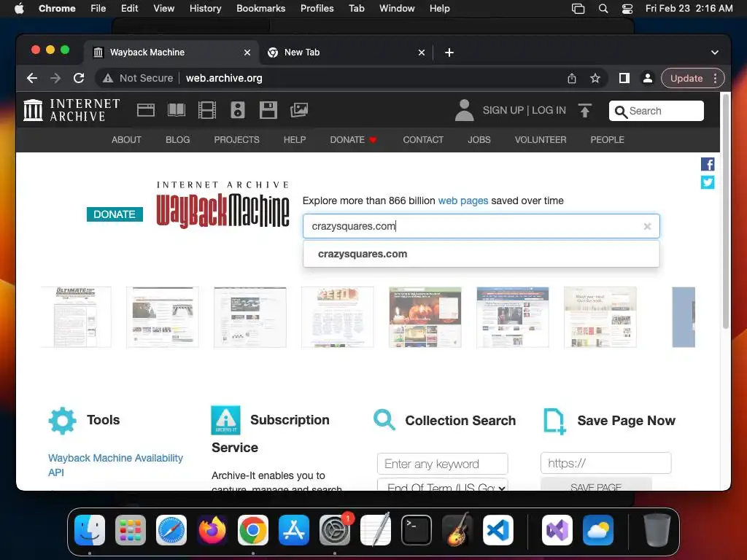The width and height of the screenshot is (747, 560).
Task: Open the Video film strip icon
Action: click(206, 110)
